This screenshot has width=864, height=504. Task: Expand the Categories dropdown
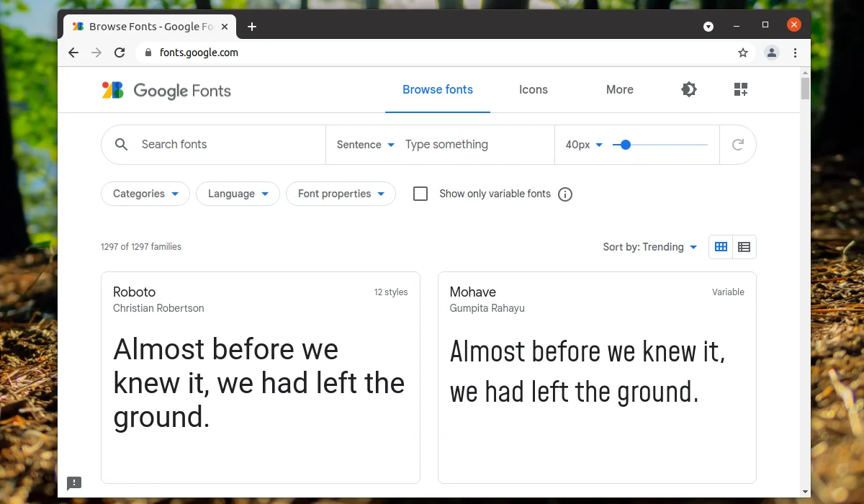[x=145, y=194]
